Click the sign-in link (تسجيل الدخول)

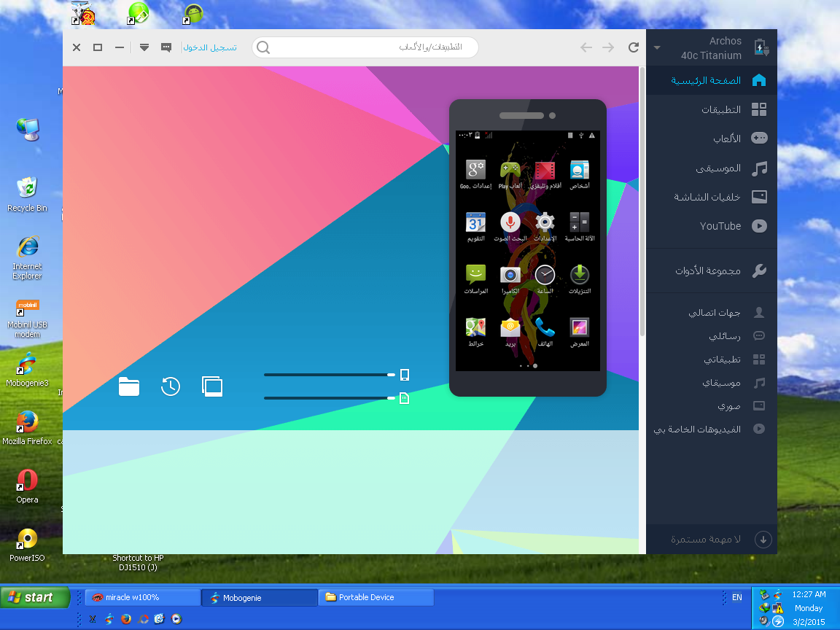(210, 47)
